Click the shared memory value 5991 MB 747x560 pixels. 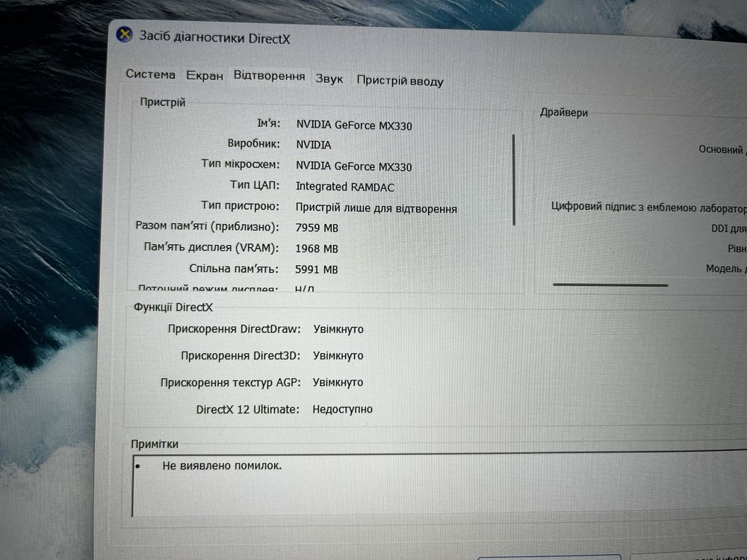pos(316,270)
